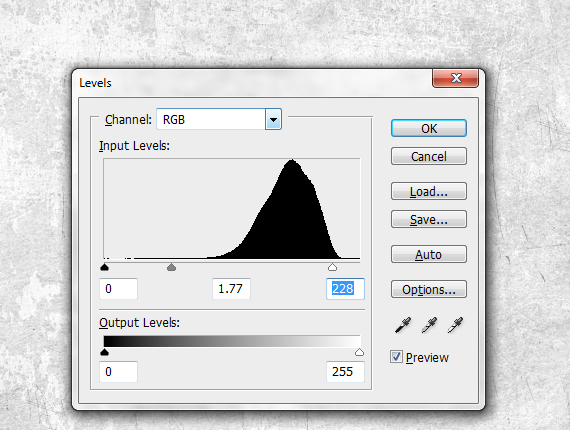
Task: Click the OK button
Action: pos(429,128)
